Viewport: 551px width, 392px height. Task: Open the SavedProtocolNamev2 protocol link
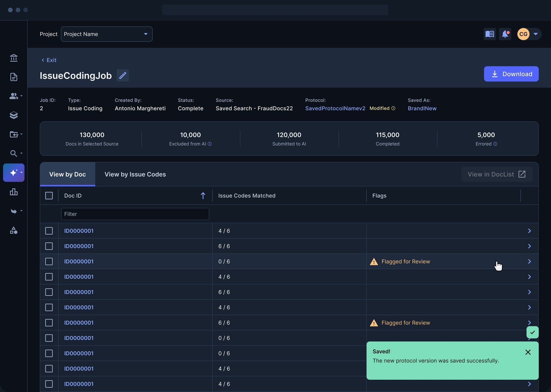(x=335, y=108)
